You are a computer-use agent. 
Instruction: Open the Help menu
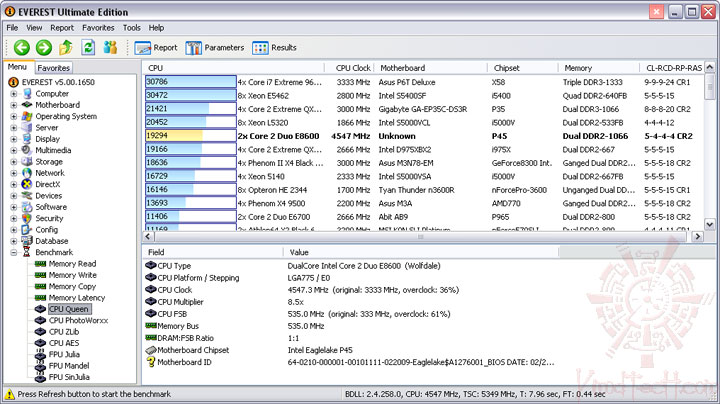156,28
